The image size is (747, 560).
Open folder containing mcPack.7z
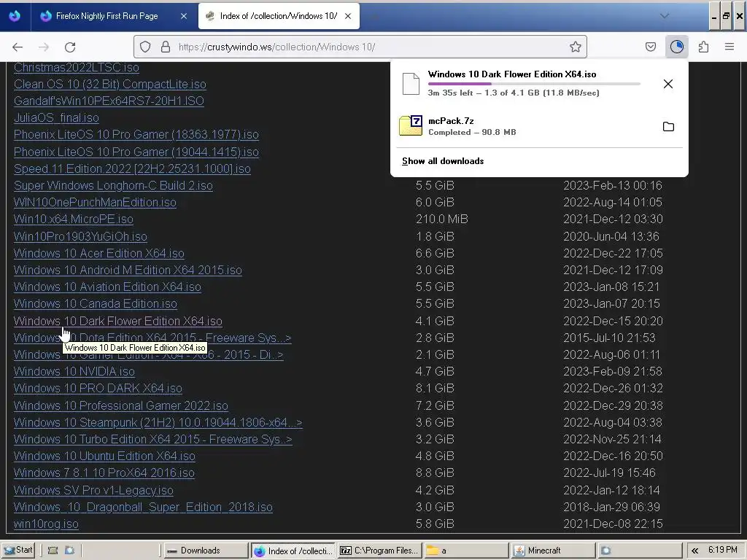click(668, 126)
